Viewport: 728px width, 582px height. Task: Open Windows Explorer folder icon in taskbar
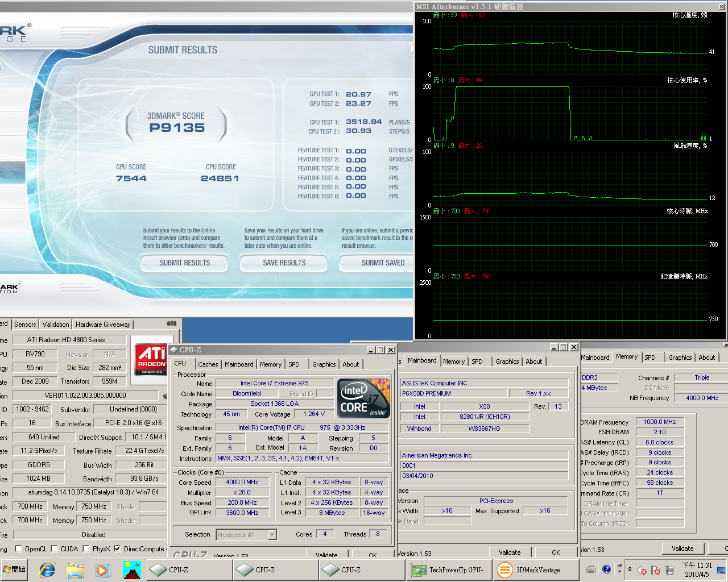click(x=75, y=569)
